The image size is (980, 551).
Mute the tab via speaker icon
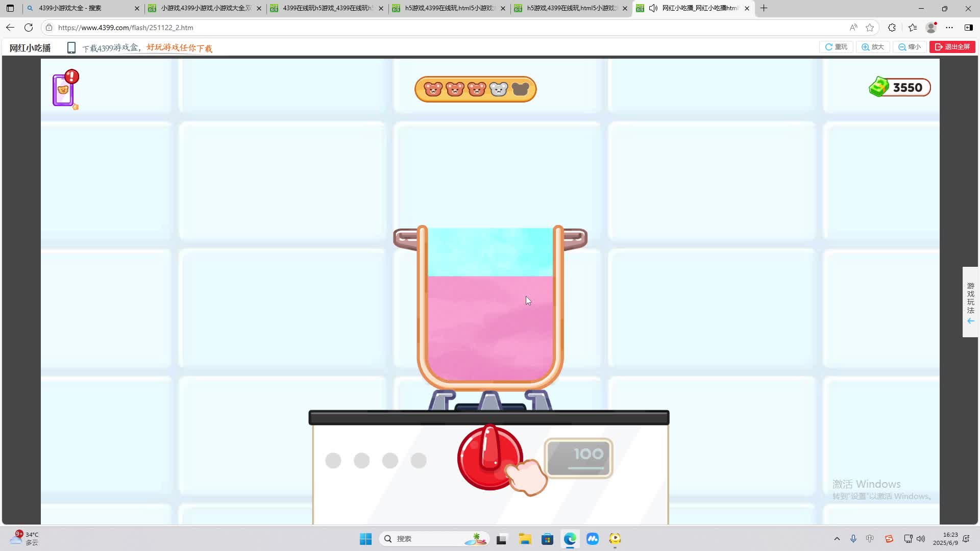(x=653, y=8)
